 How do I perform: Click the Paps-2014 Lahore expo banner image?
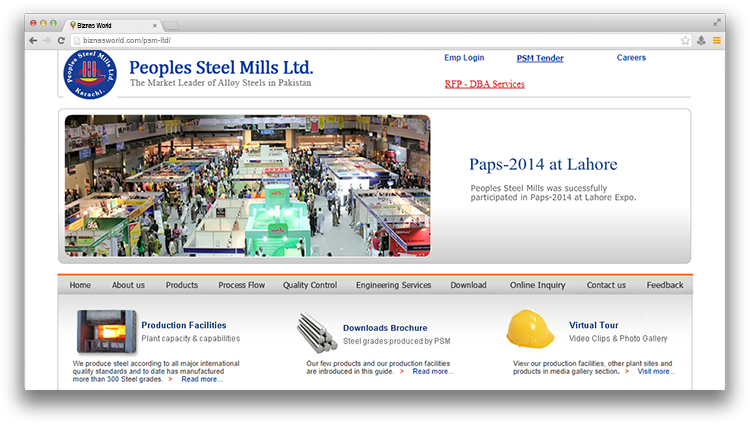248,185
